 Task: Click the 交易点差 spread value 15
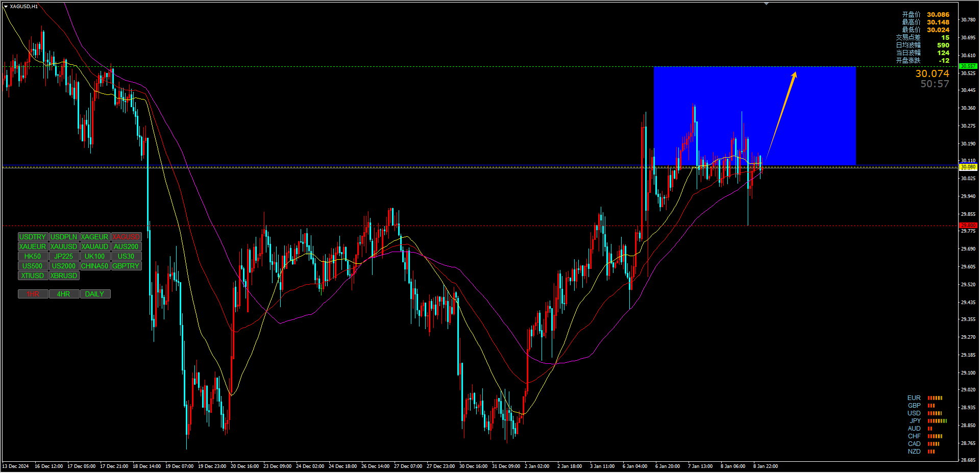[x=945, y=38]
